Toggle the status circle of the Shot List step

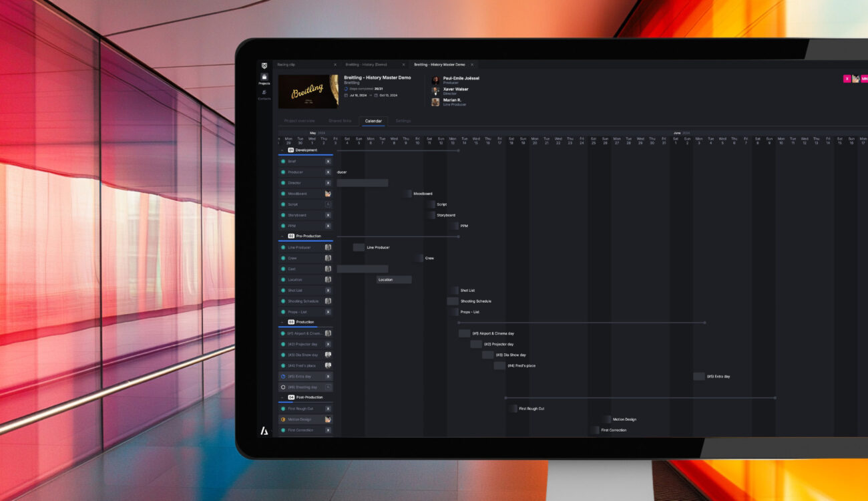pyautogui.click(x=283, y=291)
